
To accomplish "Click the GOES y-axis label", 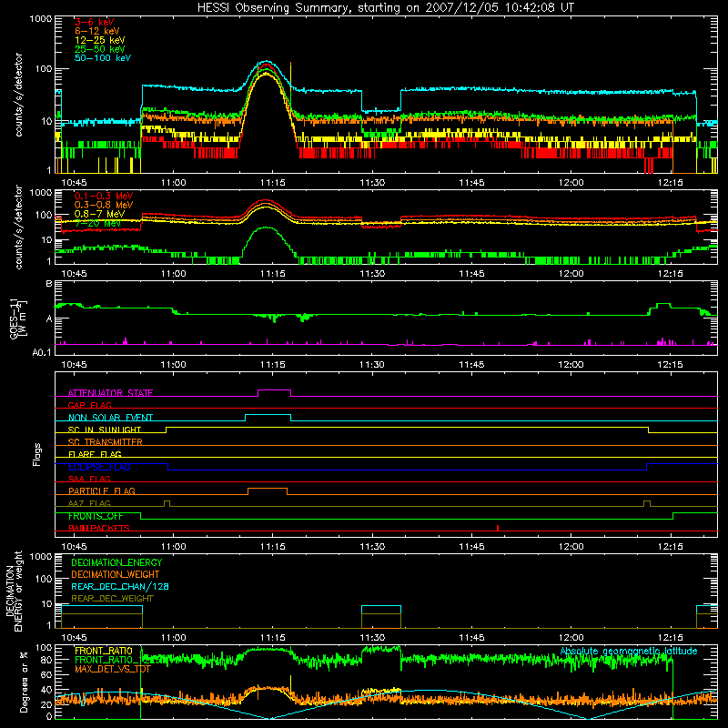I will click(x=18, y=318).
